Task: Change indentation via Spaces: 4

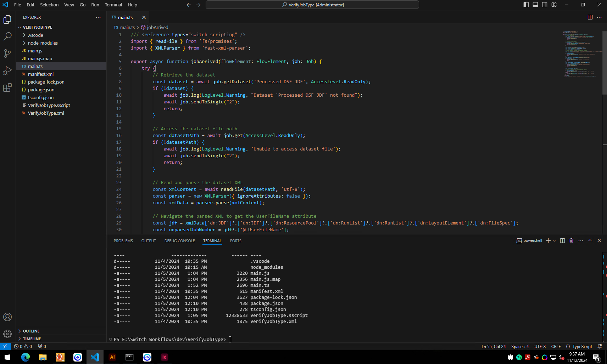Action: tap(520, 347)
